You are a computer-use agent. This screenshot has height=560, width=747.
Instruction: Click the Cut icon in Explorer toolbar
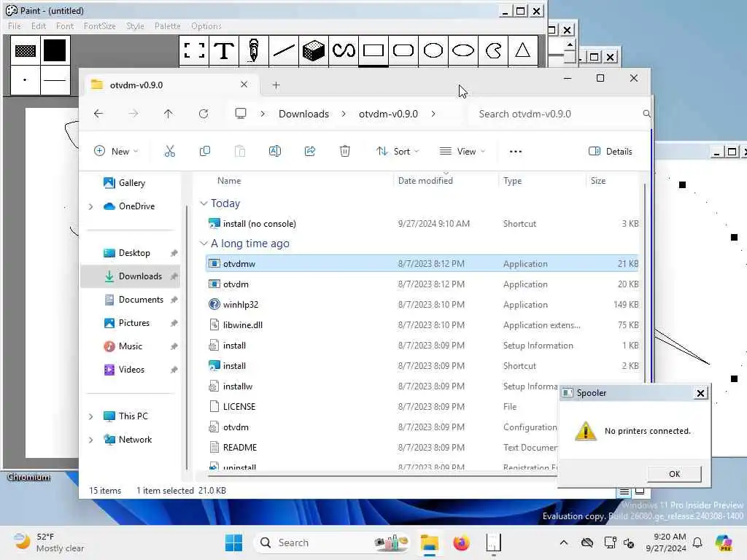pyautogui.click(x=169, y=152)
